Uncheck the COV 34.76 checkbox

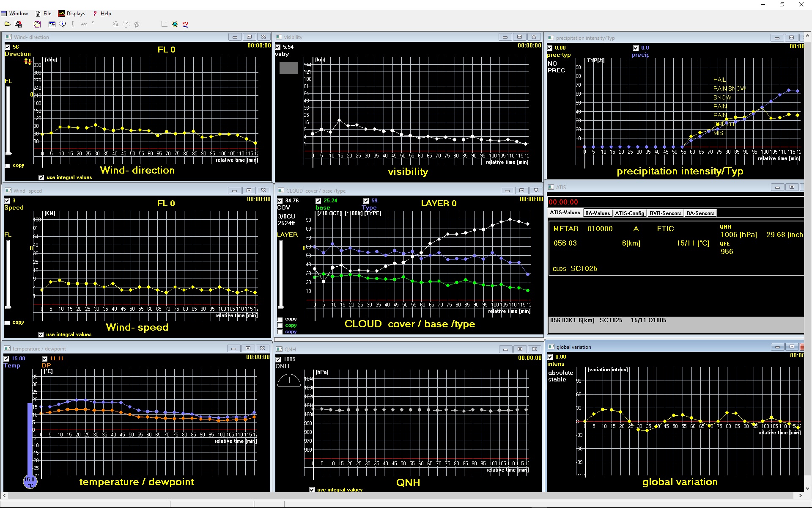tap(280, 201)
